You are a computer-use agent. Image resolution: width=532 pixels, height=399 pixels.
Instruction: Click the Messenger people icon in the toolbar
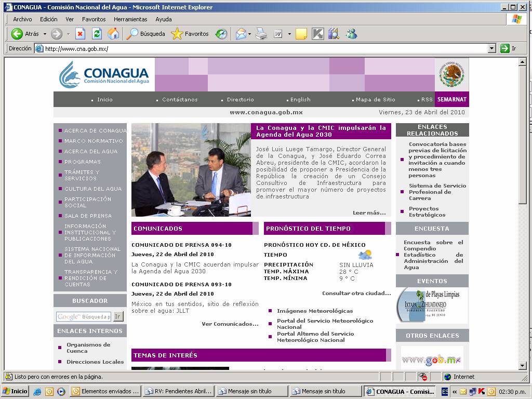(351, 34)
